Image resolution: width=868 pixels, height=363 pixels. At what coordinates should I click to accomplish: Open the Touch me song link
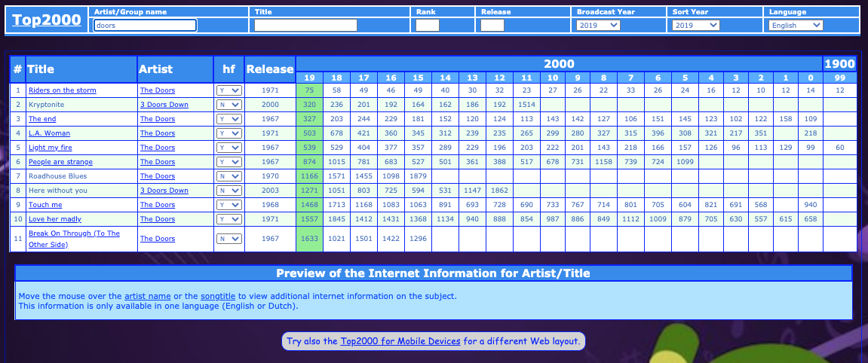[44, 205]
